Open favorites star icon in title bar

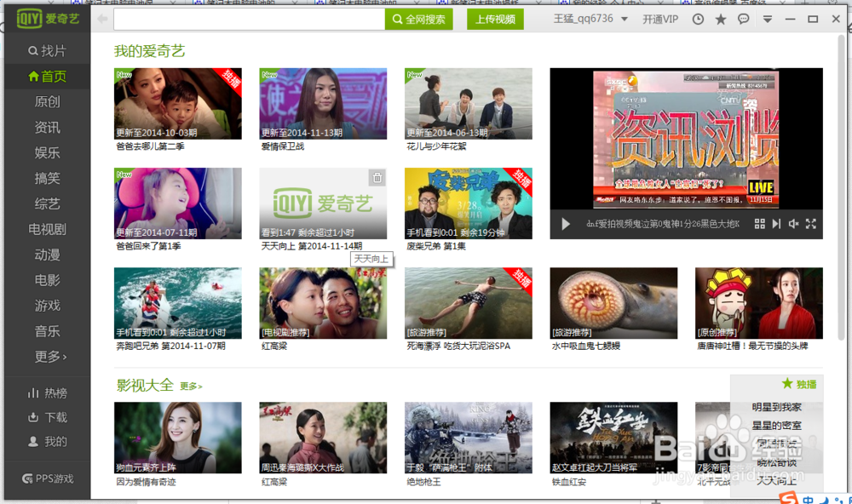click(721, 19)
